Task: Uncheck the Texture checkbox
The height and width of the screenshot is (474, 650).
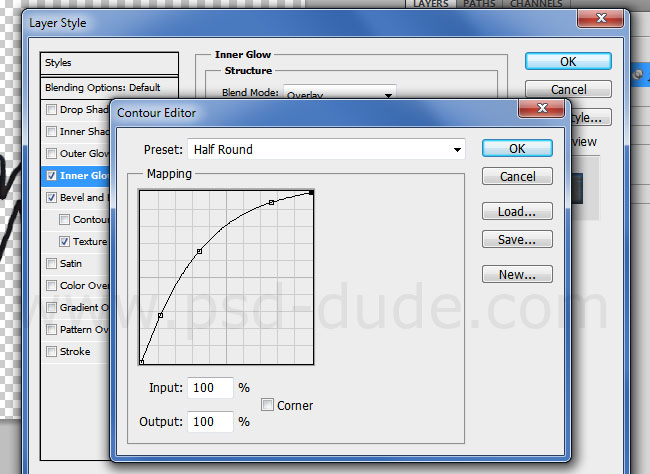Action: (65, 242)
